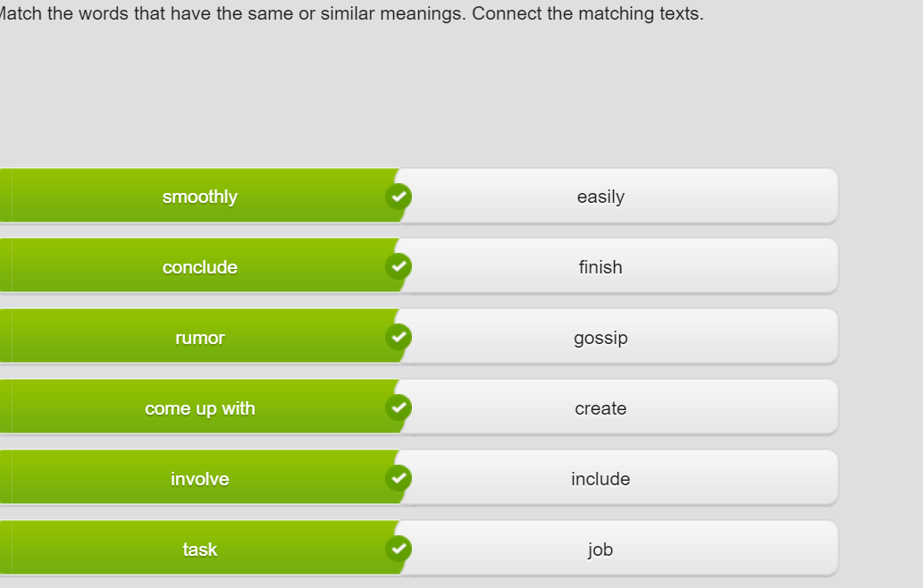This screenshot has height=588, width=923.
Task: Click the checkmark icon beside rumor
Action: pyautogui.click(x=399, y=337)
